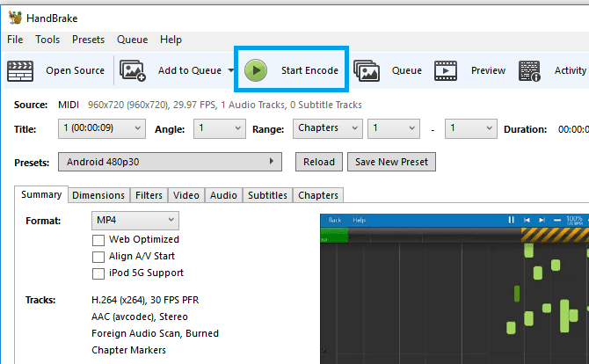Click the Queue toolbar label

pyautogui.click(x=407, y=70)
